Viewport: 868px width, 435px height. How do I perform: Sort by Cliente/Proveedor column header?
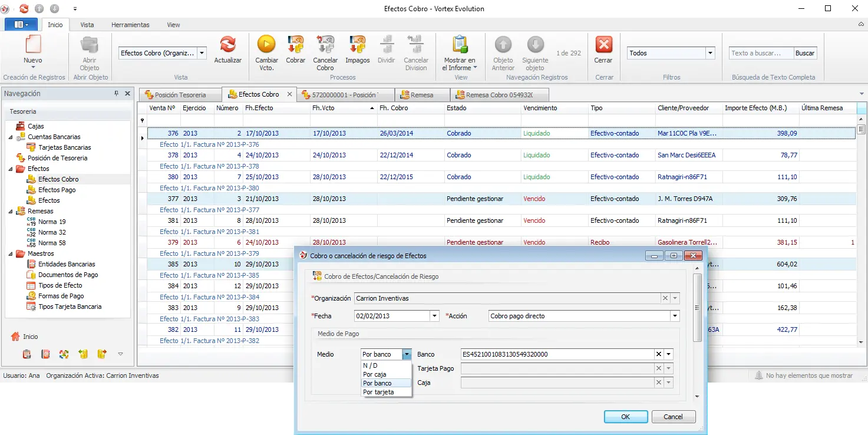tap(689, 108)
